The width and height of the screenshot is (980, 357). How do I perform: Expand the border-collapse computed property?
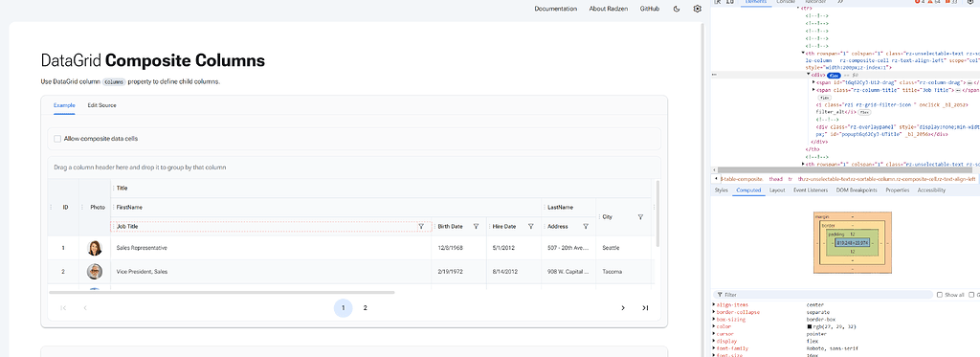point(714,312)
